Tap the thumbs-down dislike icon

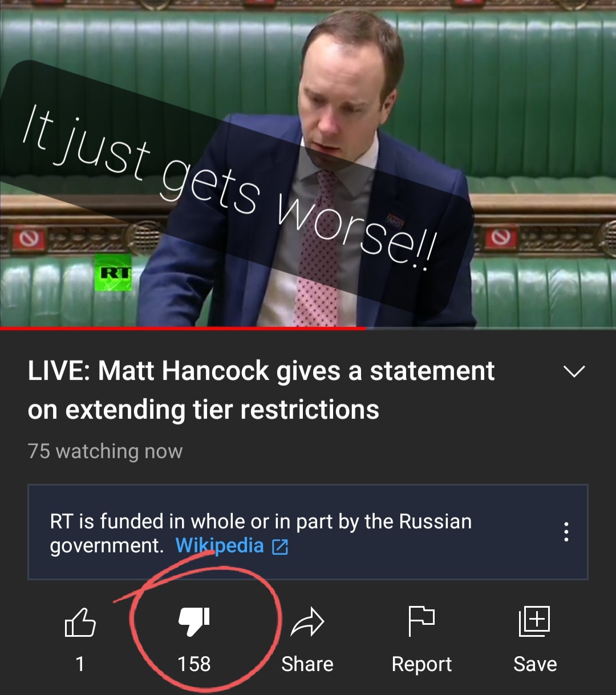tap(194, 622)
